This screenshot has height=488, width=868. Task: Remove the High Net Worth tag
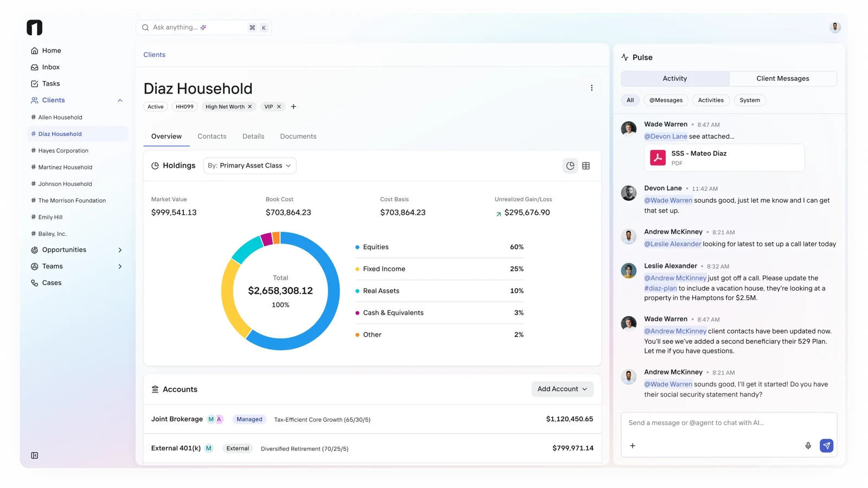250,107
